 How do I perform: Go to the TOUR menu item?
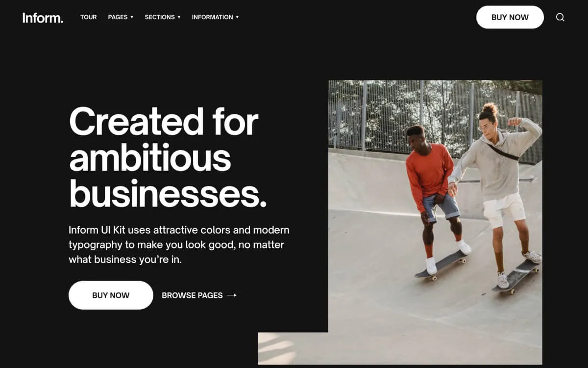pos(89,17)
